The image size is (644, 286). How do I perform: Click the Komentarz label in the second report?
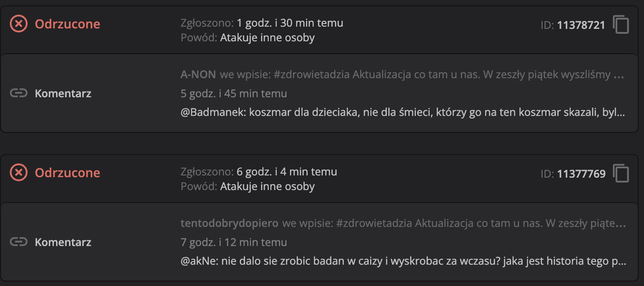(63, 242)
